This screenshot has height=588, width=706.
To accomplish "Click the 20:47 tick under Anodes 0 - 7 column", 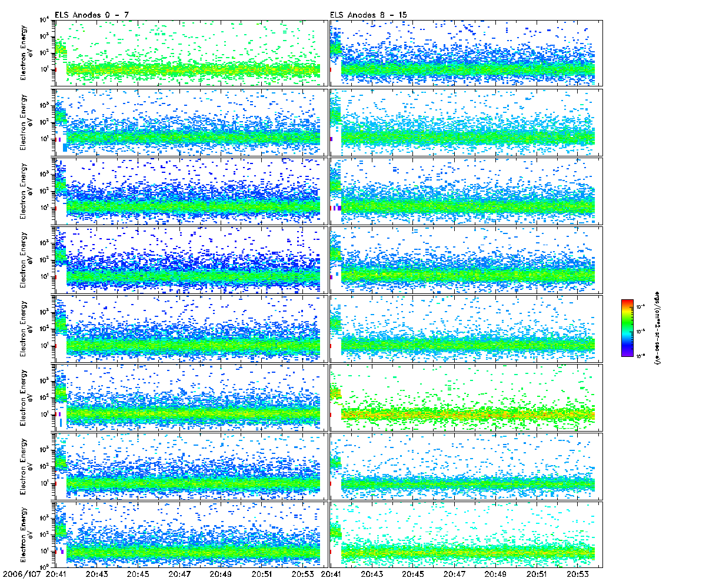I will [179, 575].
